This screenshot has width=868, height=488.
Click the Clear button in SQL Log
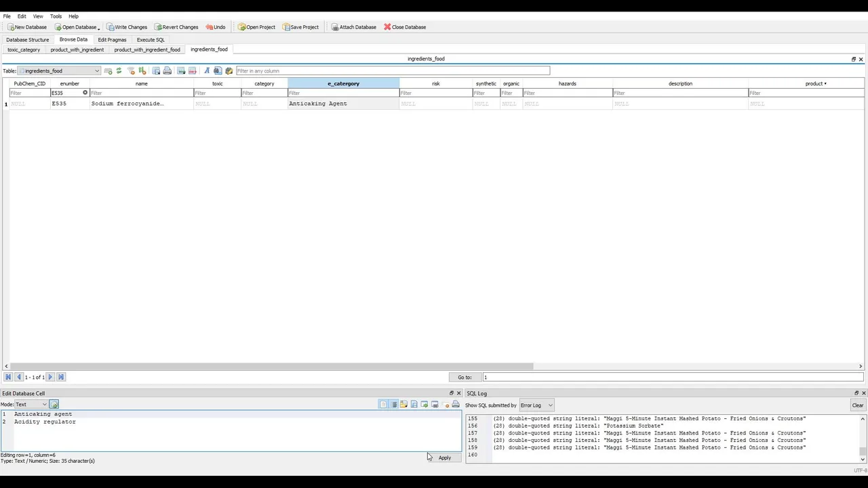pyautogui.click(x=858, y=405)
